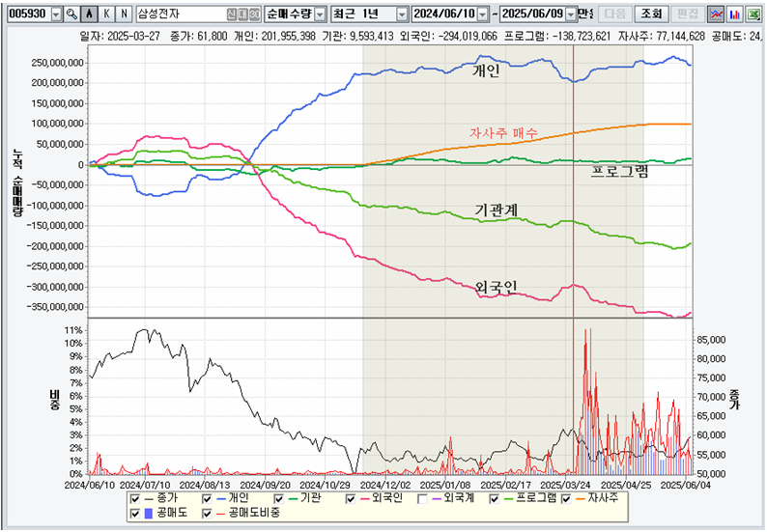Click the 다음 next button

coord(615,14)
